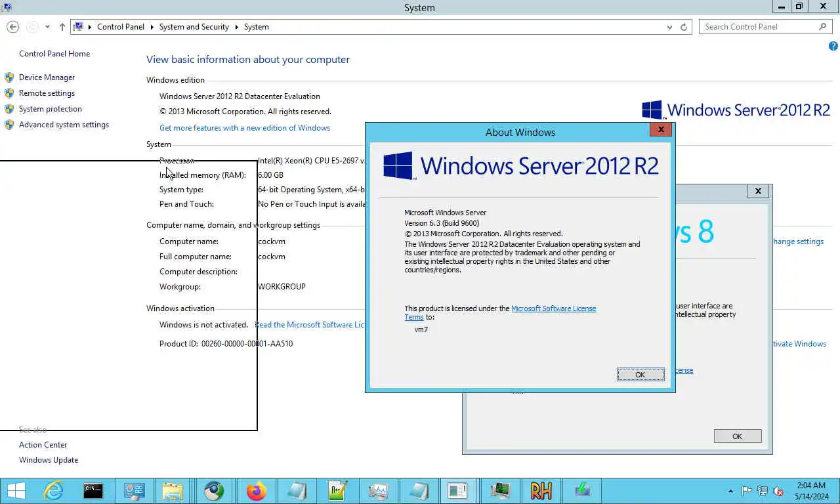The width and height of the screenshot is (840, 504).
Task: Open the recent locations dropdown arrow
Action: pos(47,27)
